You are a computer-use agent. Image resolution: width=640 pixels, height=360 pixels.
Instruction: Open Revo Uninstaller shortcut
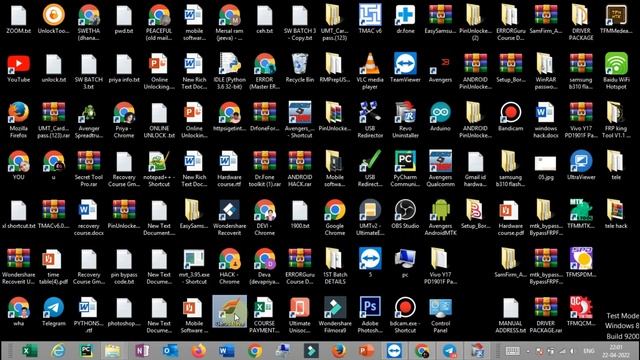[x=405, y=120]
